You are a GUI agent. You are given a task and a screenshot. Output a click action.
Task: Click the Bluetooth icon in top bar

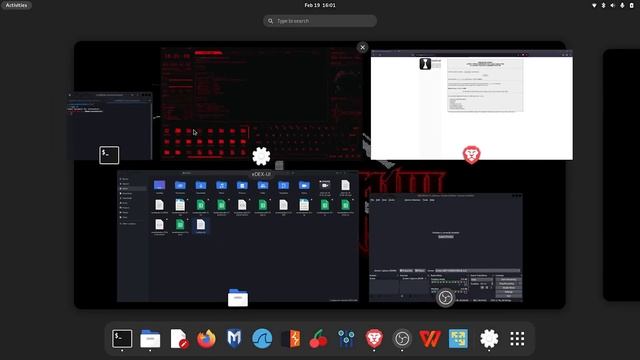click(x=603, y=5)
